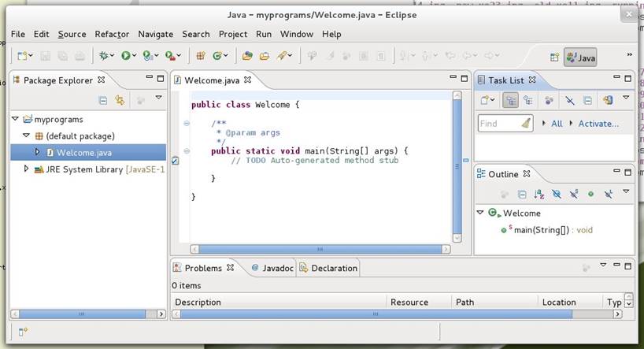This screenshot has height=349, width=644.
Task: Expand the Welcome.java tree node
Action: (37, 152)
